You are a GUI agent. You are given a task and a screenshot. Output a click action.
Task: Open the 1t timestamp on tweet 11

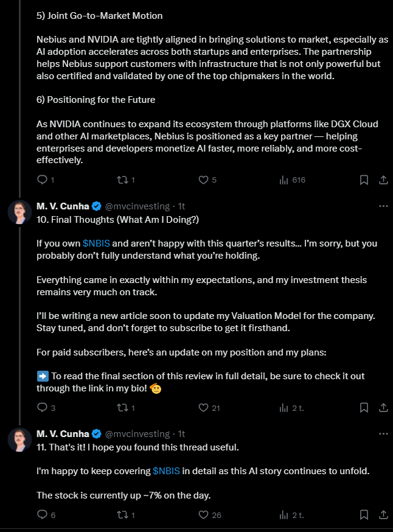181,434
